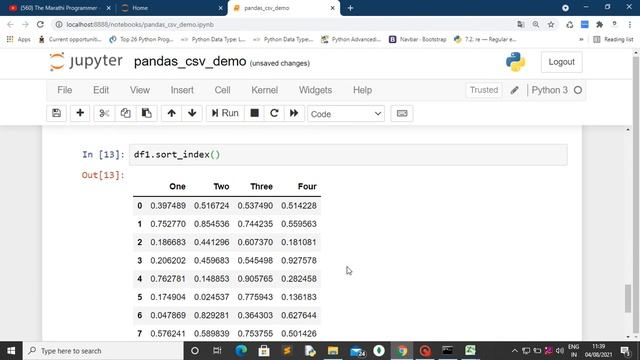
Task: Cut selected cells with the scissors icon
Action: click(104, 113)
